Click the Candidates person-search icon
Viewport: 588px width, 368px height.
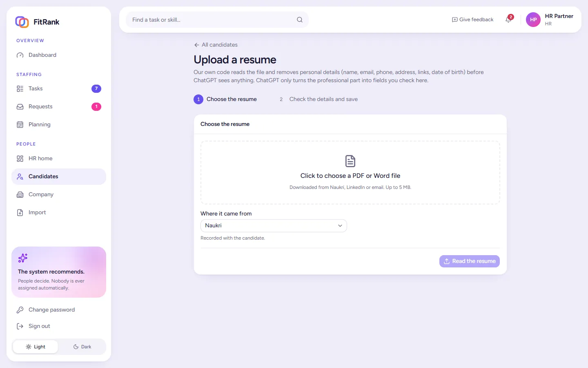pyautogui.click(x=20, y=177)
